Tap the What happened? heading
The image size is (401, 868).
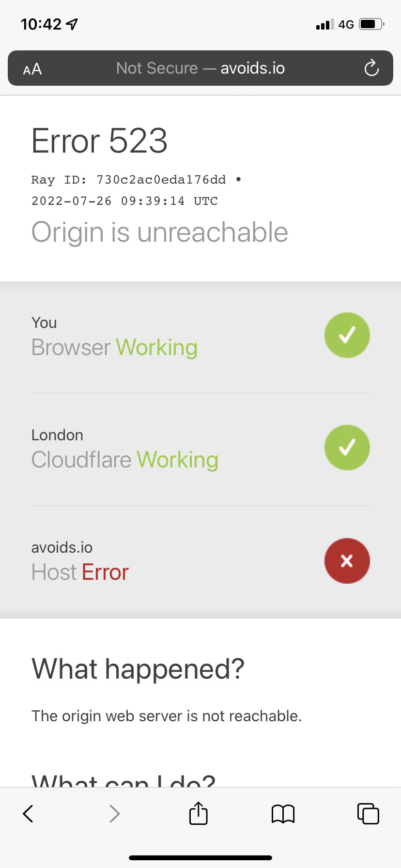click(x=138, y=669)
